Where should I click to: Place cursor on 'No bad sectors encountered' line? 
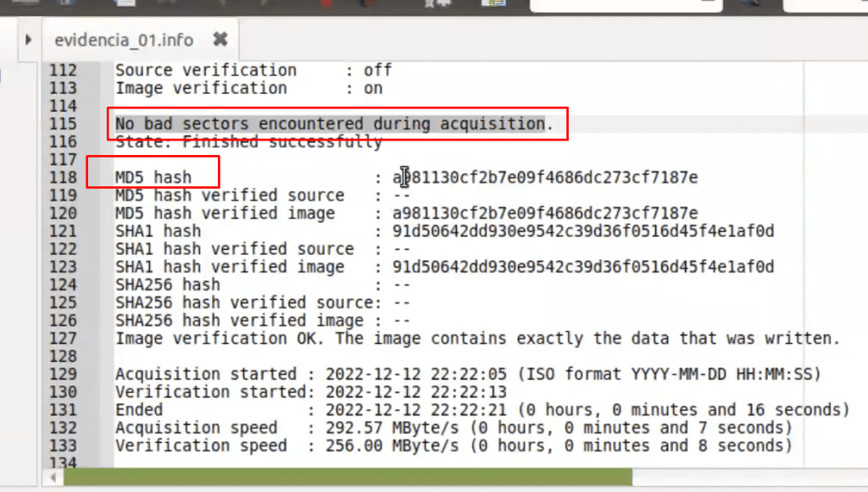point(334,124)
